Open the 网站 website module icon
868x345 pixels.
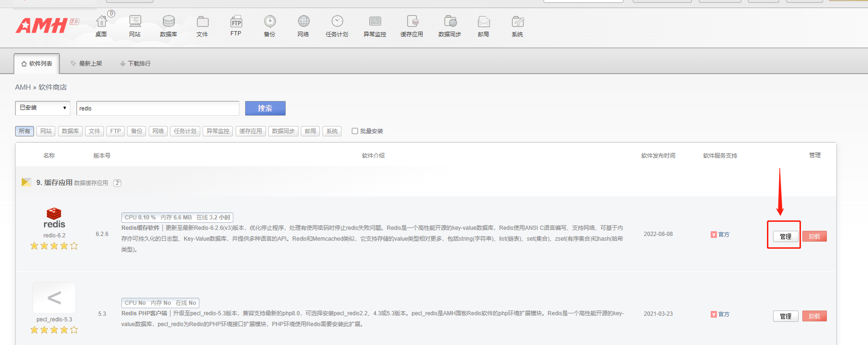(135, 22)
